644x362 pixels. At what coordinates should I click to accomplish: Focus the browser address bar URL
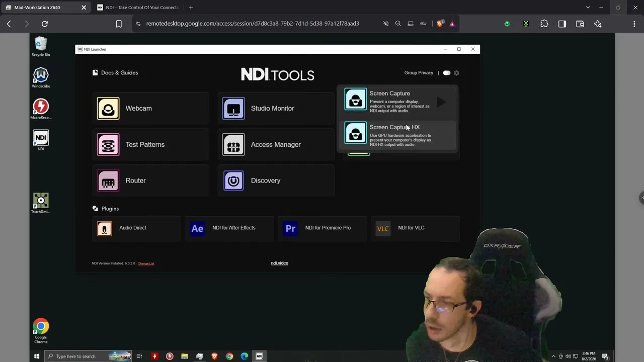(253, 24)
